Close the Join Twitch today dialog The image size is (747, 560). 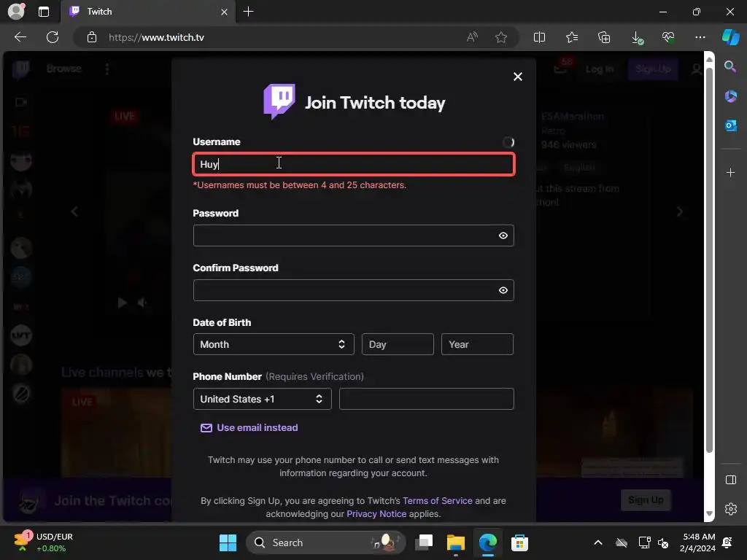pos(518,77)
